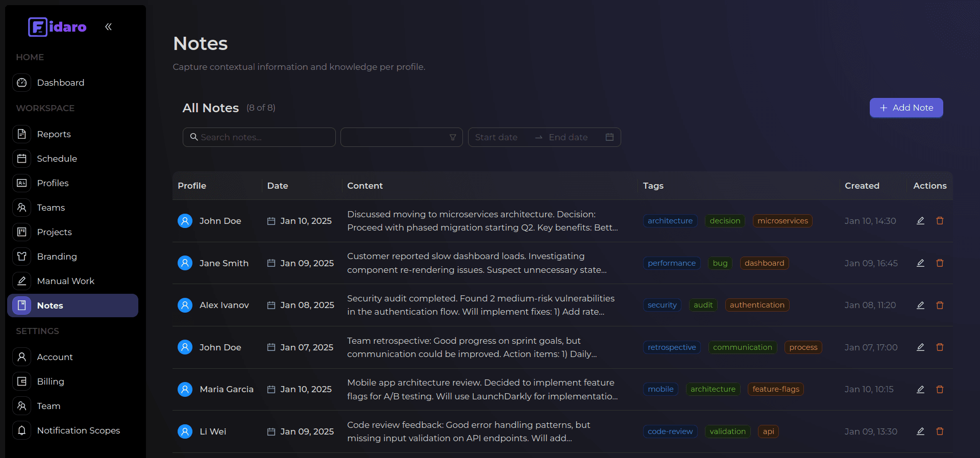
Task: Delete Jane Smith's dashboard note
Action: 940,263
